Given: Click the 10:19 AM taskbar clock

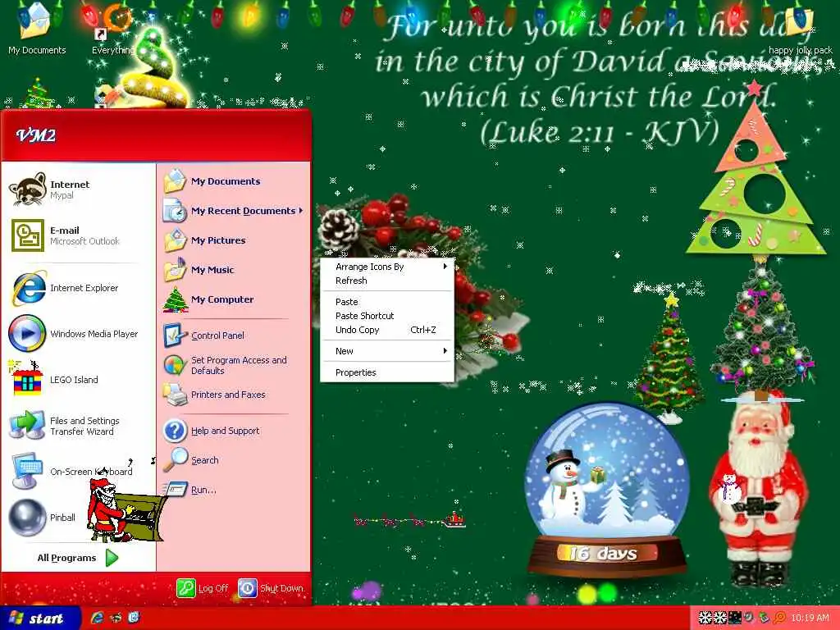Looking at the screenshot, I should [810, 619].
